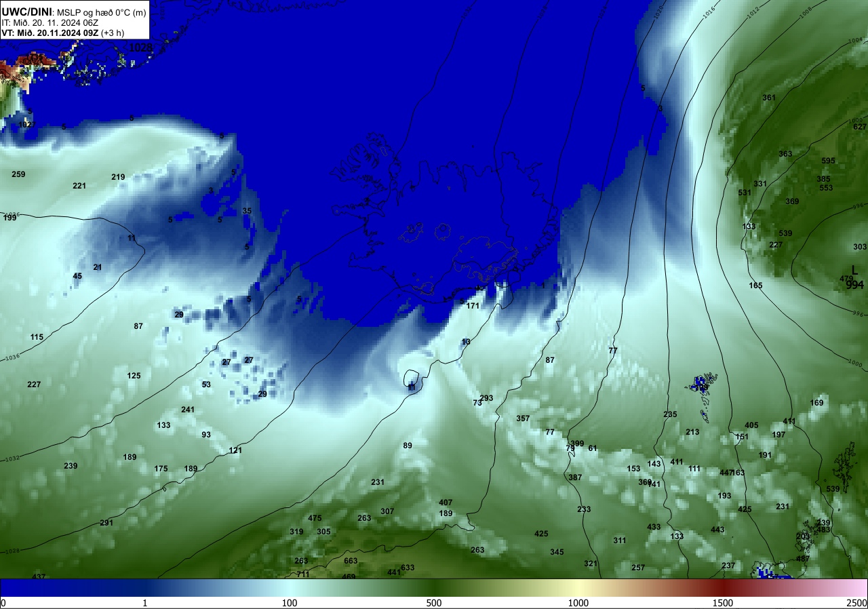Click the 531 height value
Viewport: 868px width, 609px height.
pyautogui.click(x=745, y=193)
